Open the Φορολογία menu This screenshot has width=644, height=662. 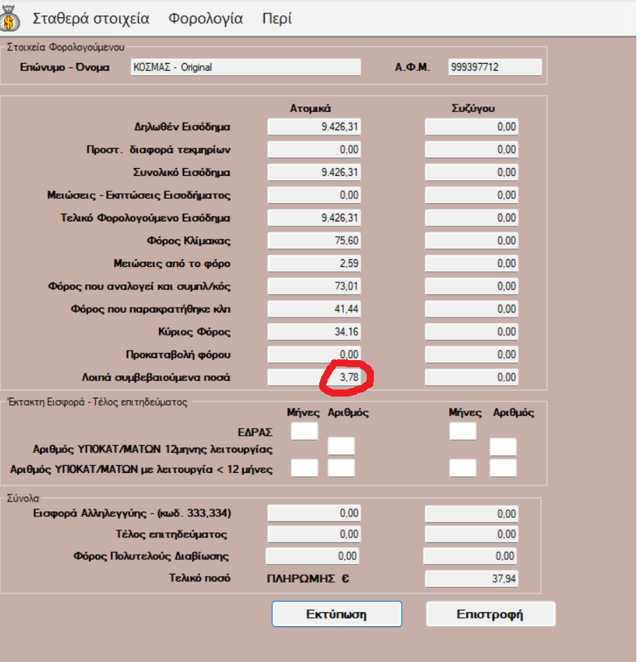pos(206,19)
